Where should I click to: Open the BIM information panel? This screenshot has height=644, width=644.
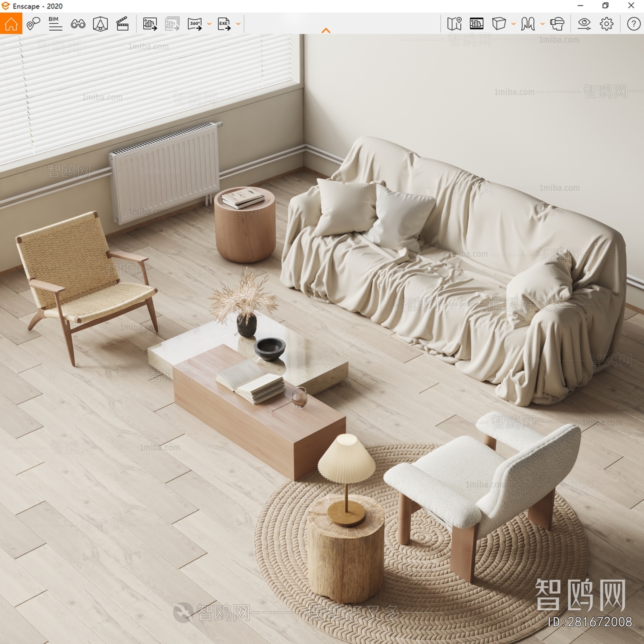click(x=55, y=24)
